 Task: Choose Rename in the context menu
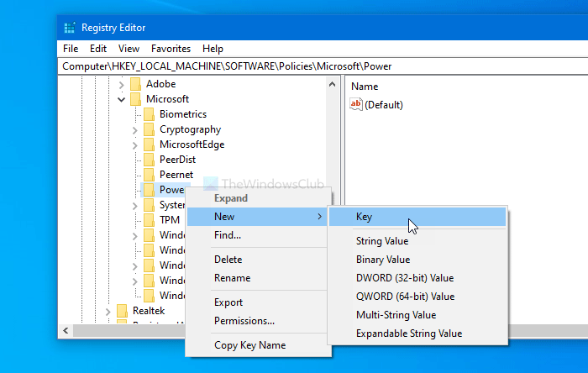257,278
